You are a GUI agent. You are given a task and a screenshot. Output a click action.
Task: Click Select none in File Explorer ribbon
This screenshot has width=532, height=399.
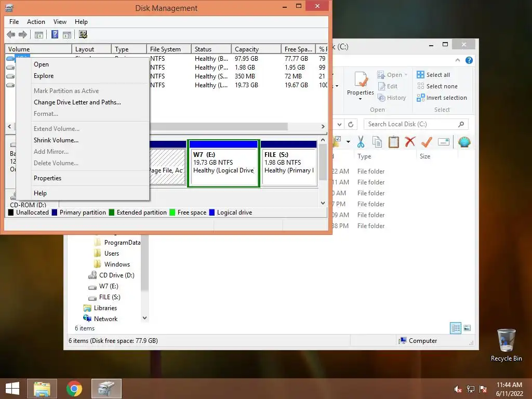point(437,86)
